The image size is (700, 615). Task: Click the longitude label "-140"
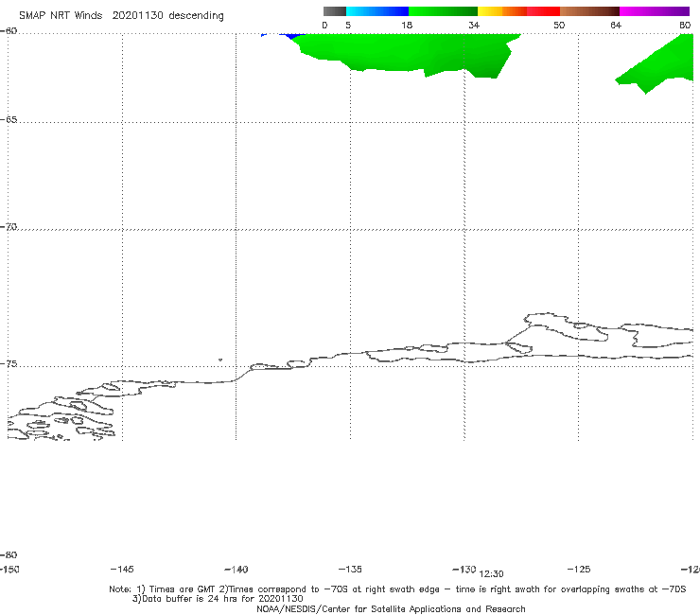[x=236, y=570]
